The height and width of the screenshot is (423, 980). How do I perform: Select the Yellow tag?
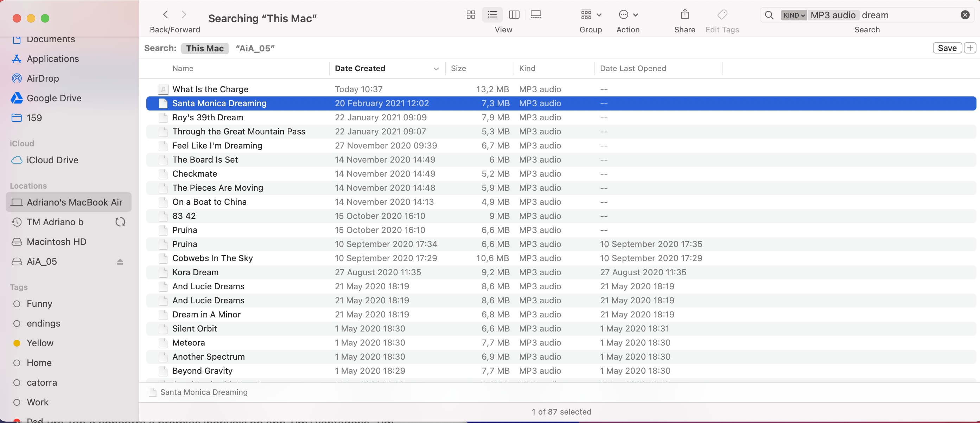pyautogui.click(x=40, y=343)
